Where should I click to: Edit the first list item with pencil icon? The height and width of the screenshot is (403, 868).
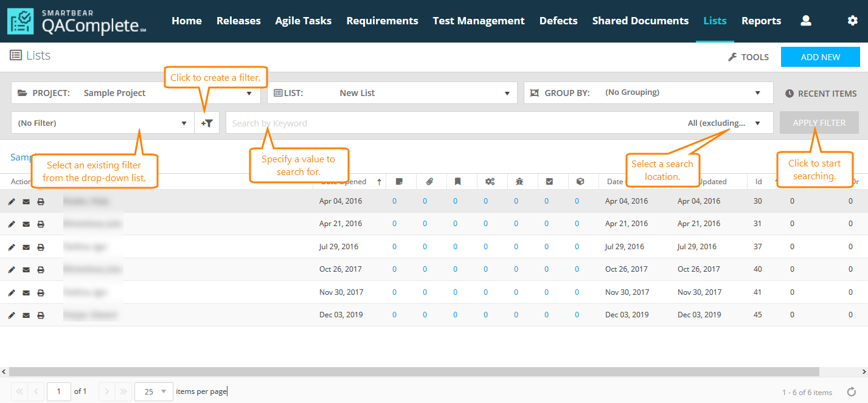coord(11,201)
